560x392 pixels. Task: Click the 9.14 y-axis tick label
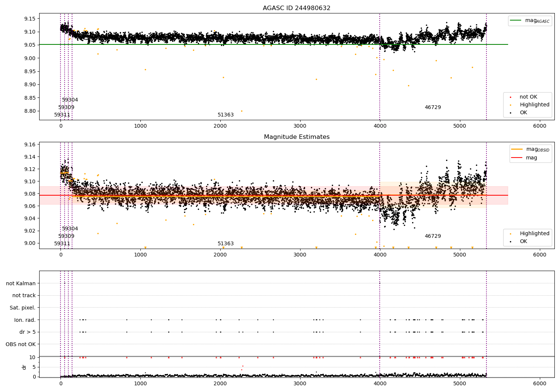click(x=29, y=157)
